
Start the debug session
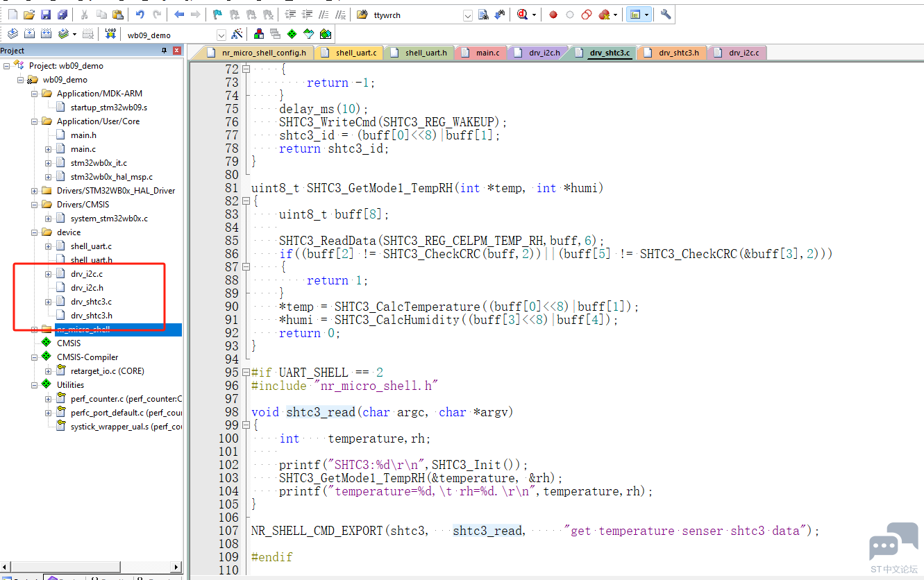(522, 15)
